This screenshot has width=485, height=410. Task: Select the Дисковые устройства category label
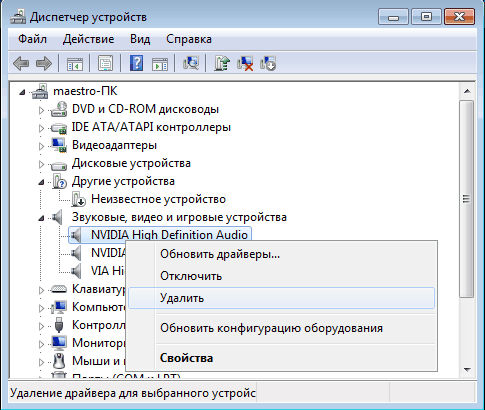131,163
